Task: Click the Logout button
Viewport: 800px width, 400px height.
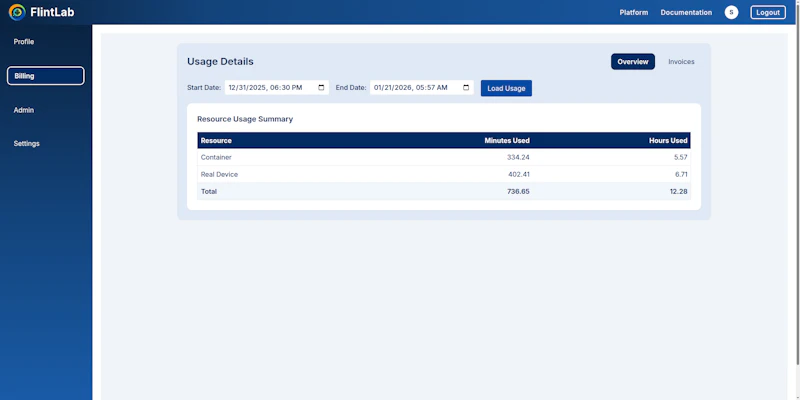Action: [768, 12]
